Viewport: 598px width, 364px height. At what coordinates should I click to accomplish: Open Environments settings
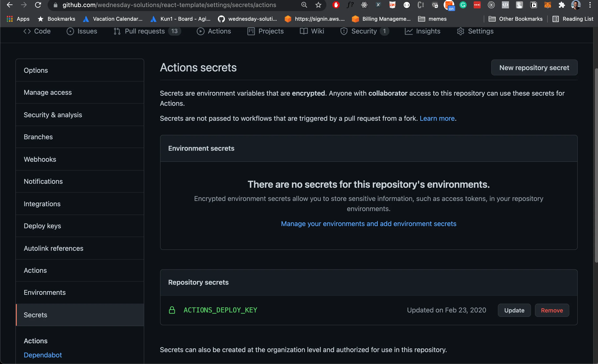tap(80, 292)
